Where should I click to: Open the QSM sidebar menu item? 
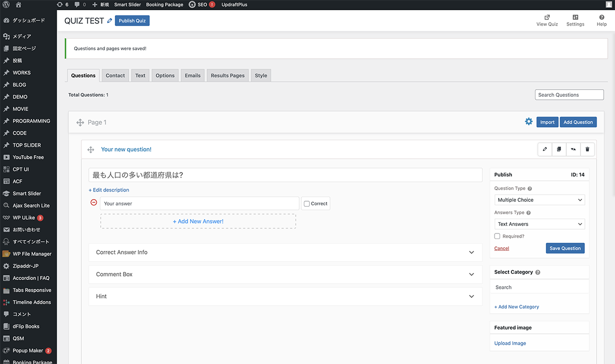[18, 338]
